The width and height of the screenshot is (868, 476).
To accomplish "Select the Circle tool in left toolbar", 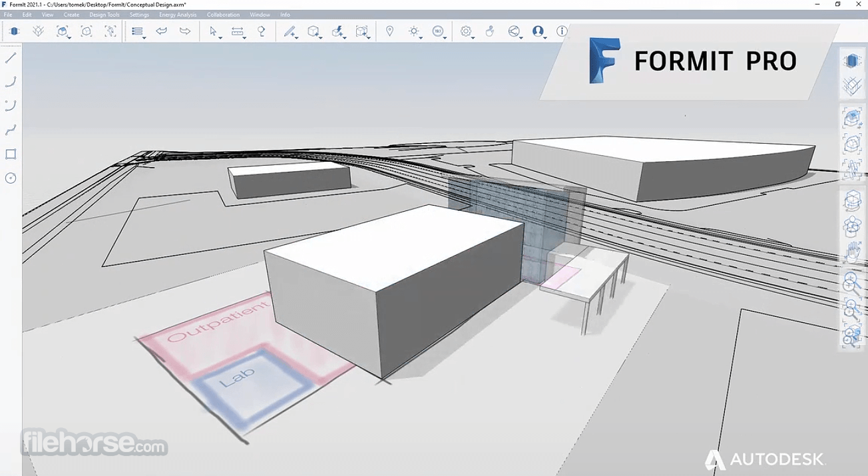I will [x=11, y=178].
